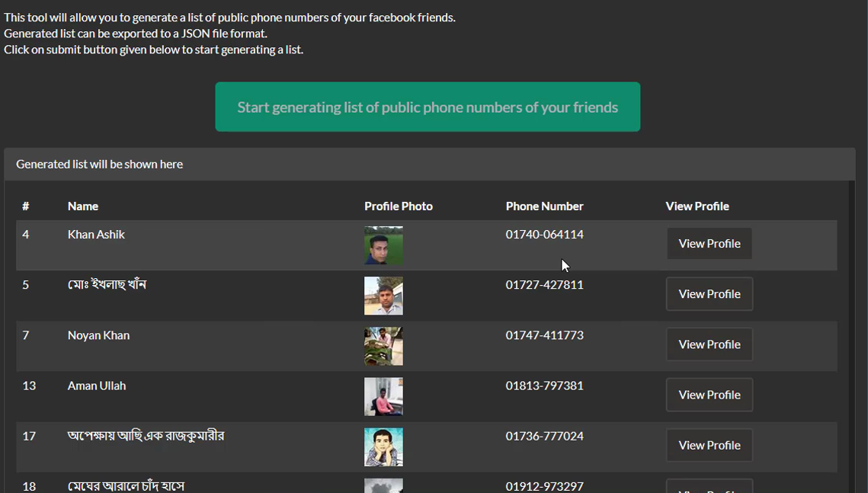
Task: Click phone number 01813-797381
Action: [x=544, y=386]
